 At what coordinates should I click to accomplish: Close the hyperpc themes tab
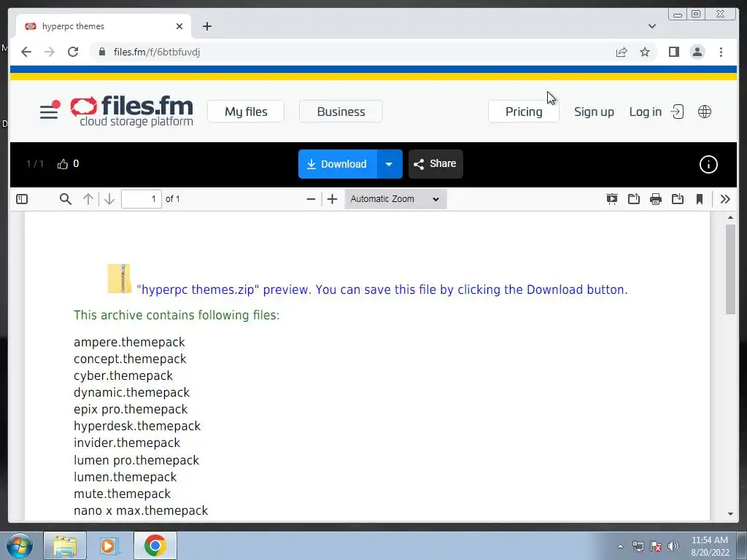point(179,26)
